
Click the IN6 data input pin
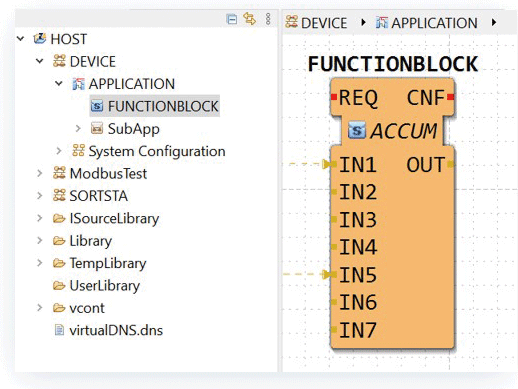click(334, 302)
